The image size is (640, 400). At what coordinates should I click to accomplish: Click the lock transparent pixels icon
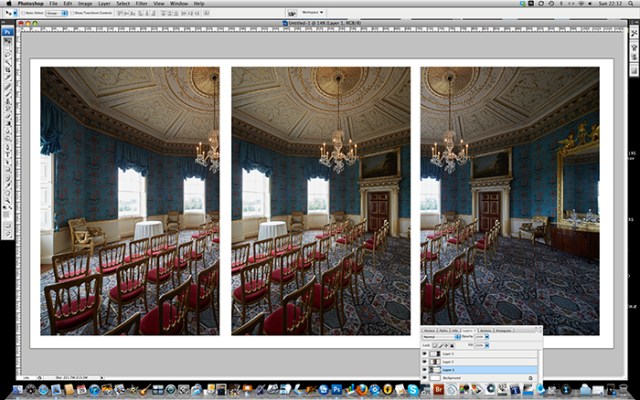(x=434, y=345)
